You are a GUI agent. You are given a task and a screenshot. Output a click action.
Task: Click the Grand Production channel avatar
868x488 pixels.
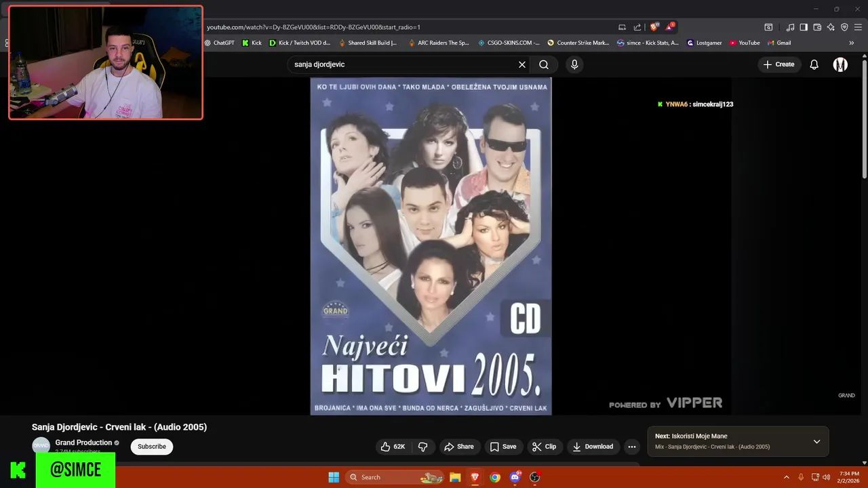[41, 445]
